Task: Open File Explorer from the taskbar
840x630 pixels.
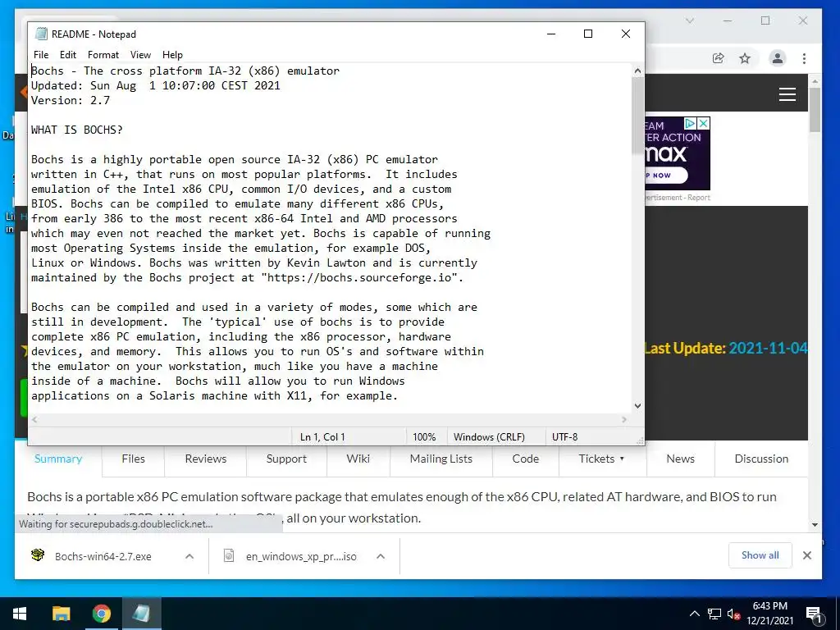Action: pyautogui.click(x=61, y=614)
